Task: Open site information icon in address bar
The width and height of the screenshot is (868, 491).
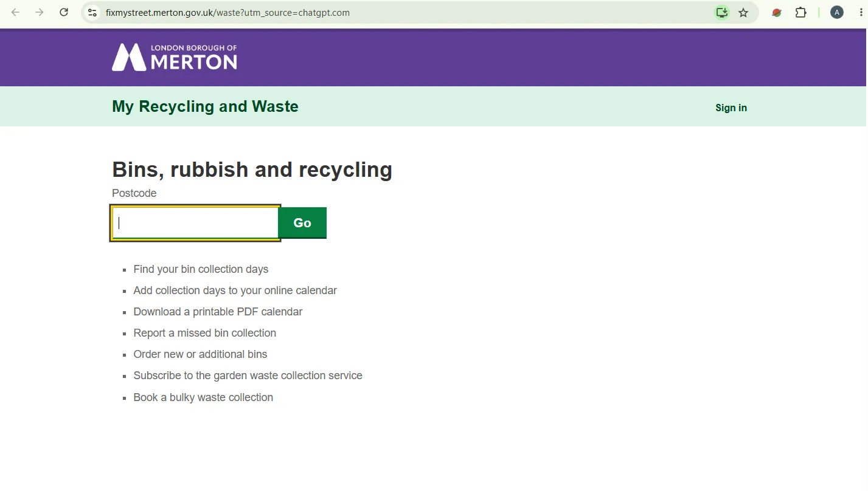Action: click(x=92, y=12)
